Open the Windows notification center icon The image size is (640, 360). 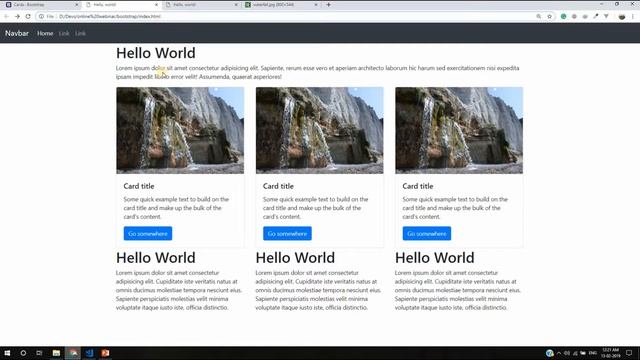[x=629, y=353]
